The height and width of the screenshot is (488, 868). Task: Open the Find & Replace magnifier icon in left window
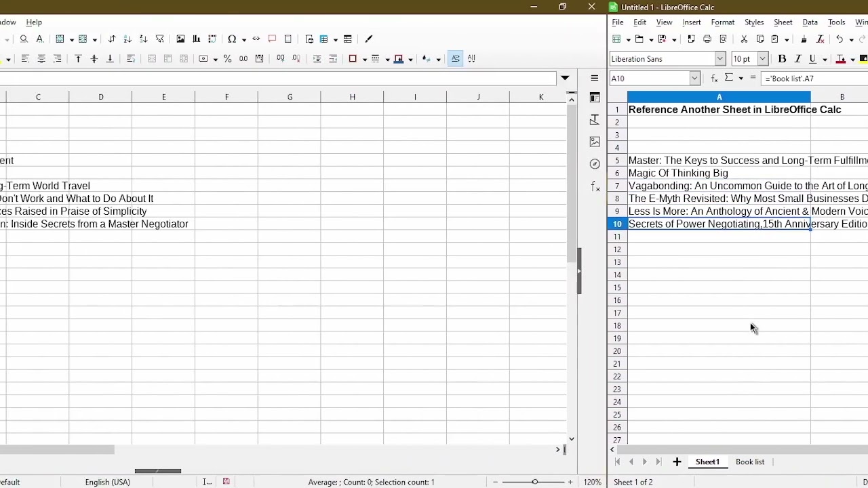[x=24, y=39]
